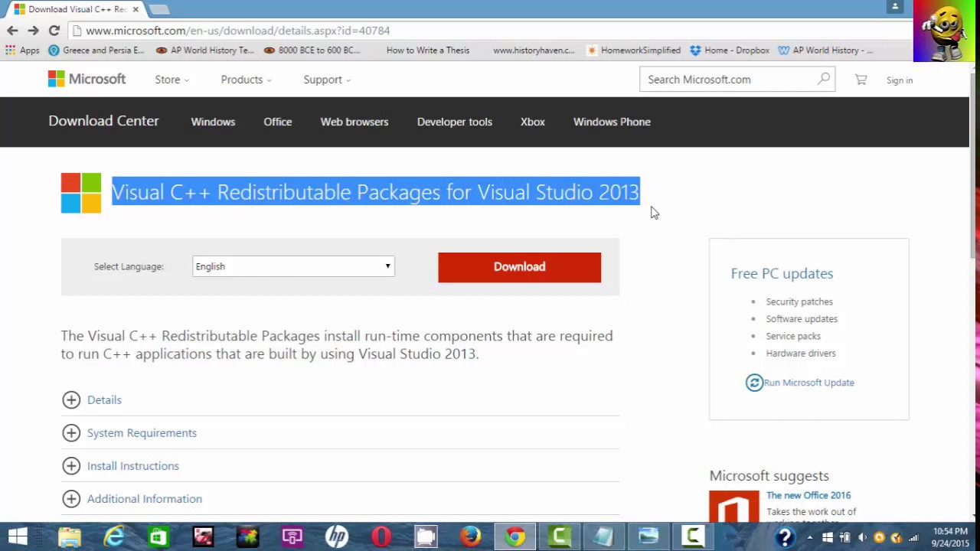
Task: Open the Apps bookmarks shortcut
Action: coord(22,51)
